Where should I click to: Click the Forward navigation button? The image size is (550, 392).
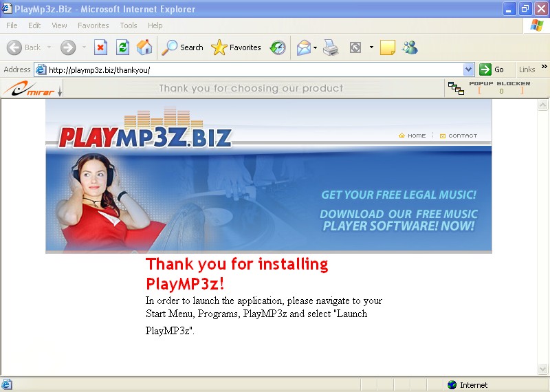point(68,47)
